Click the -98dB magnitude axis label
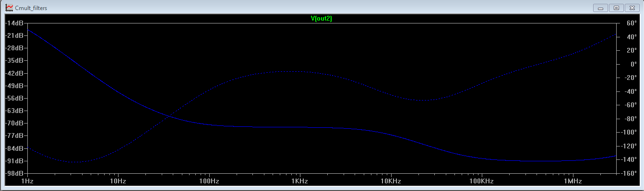 click(14, 173)
